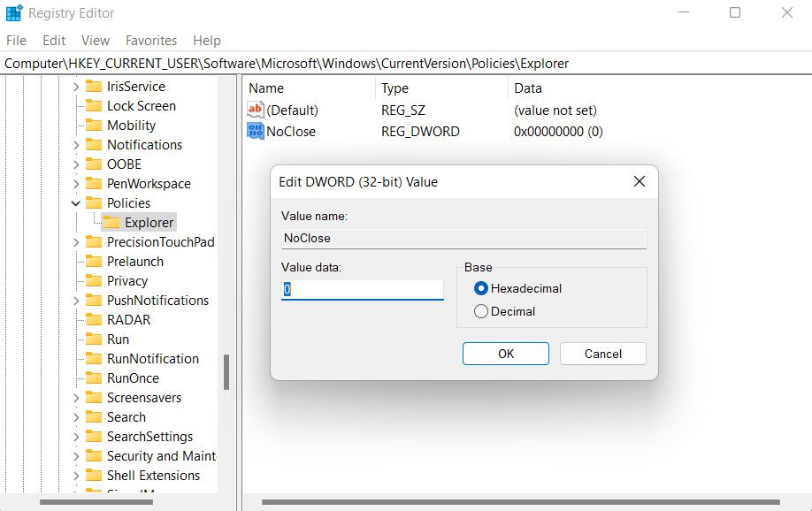Click the Registry Editor title bar icon
The height and width of the screenshot is (511, 812).
(12, 12)
